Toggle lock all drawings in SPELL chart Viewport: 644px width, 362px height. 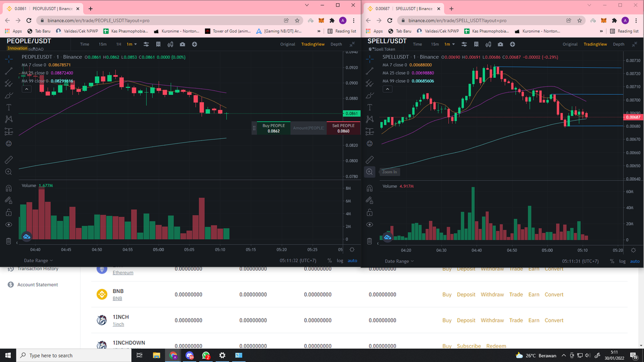(x=370, y=212)
